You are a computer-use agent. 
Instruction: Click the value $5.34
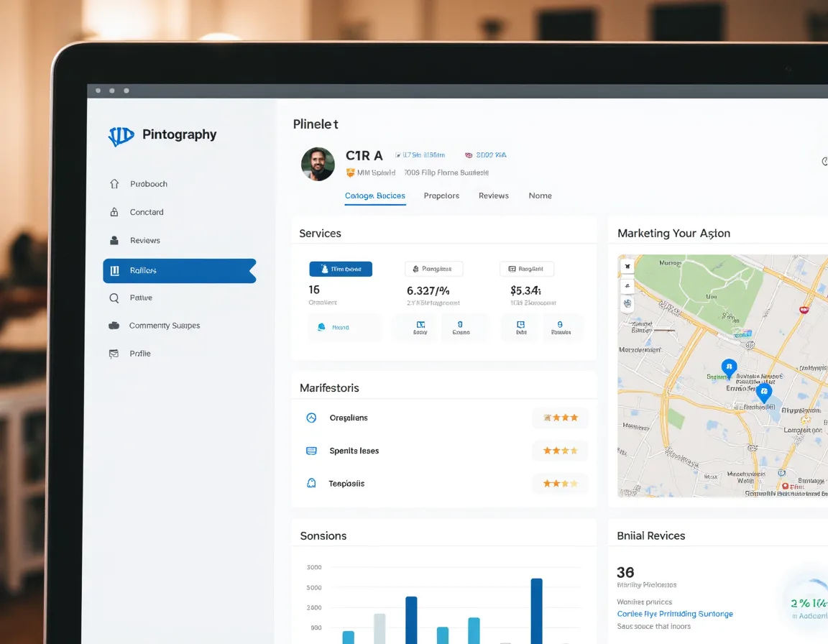525,290
